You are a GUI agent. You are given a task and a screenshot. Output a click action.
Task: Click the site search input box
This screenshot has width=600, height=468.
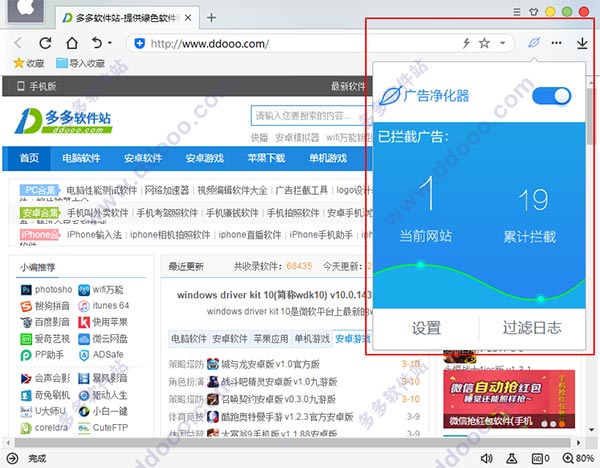pos(311,116)
